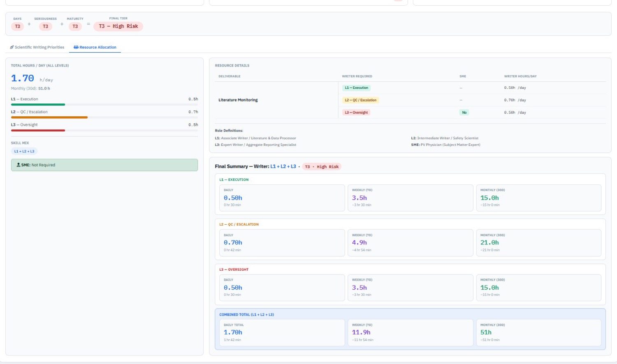This screenshot has height=364, width=617.
Task: Click the 0.7h value beside L2 – QC / Escalation
Action: pos(193,112)
